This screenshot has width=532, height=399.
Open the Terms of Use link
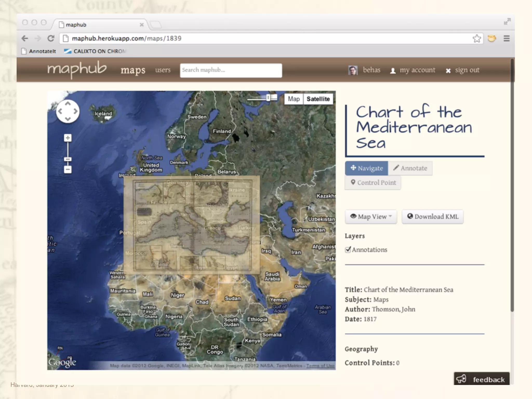click(321, 366)
